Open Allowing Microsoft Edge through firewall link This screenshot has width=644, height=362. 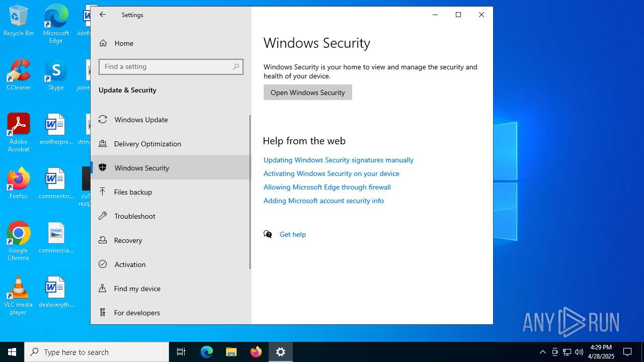point(327,187)
